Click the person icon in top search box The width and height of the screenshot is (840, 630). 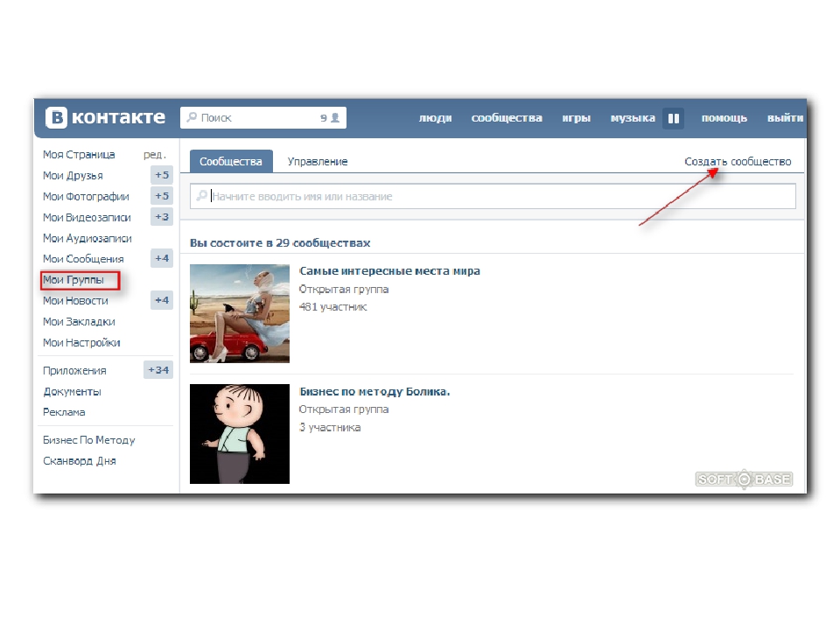pos(335,118)
